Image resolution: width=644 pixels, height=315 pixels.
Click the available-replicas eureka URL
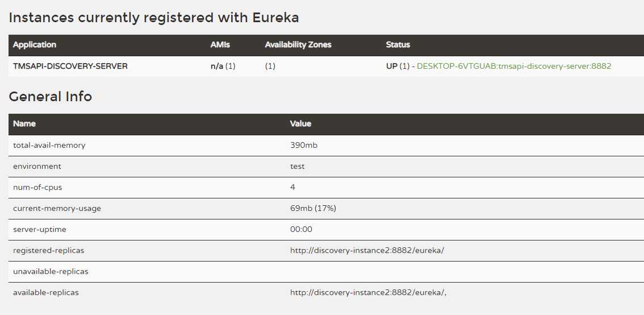pos(368,292)
